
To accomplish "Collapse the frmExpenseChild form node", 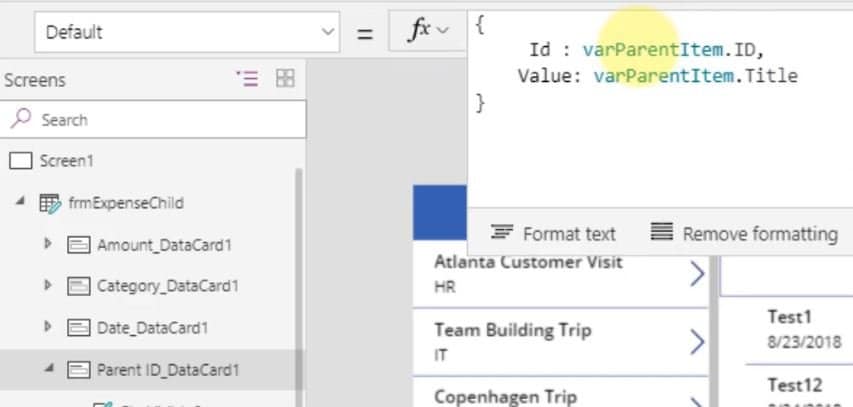I will 21,203.
